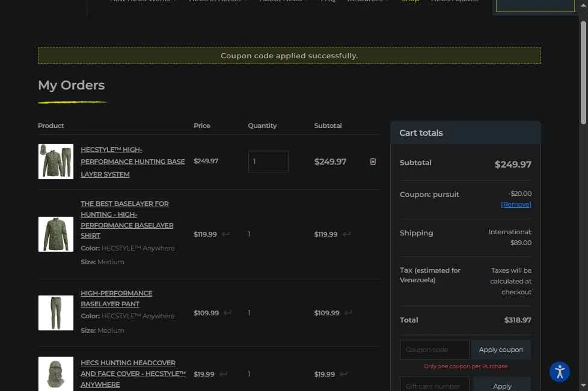Click the quantity field for Base Layer System

(268, 162)
